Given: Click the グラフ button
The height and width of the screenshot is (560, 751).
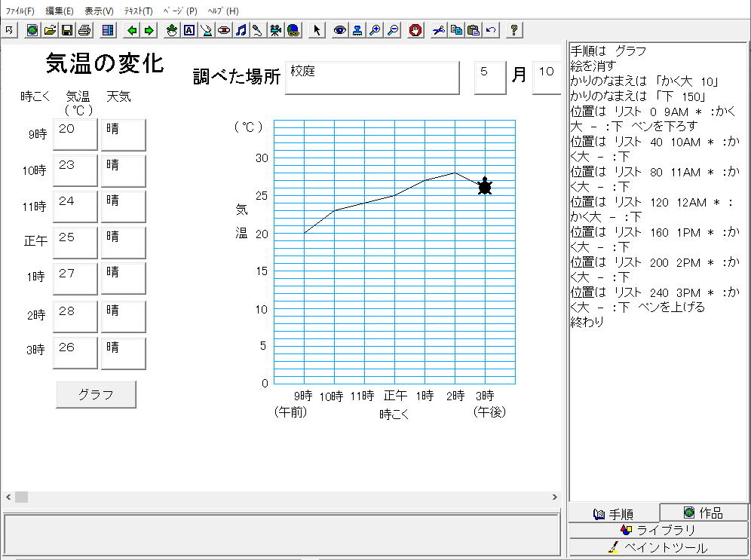Looking at the screenshot, I should 96,394.
